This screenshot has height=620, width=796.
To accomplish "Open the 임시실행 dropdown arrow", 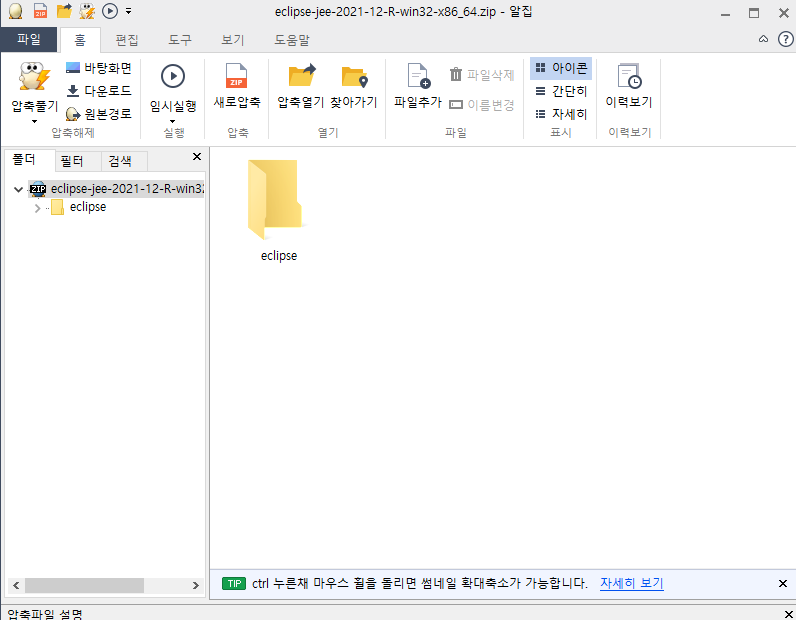I will pyautogui.click(x=173, y=121).
